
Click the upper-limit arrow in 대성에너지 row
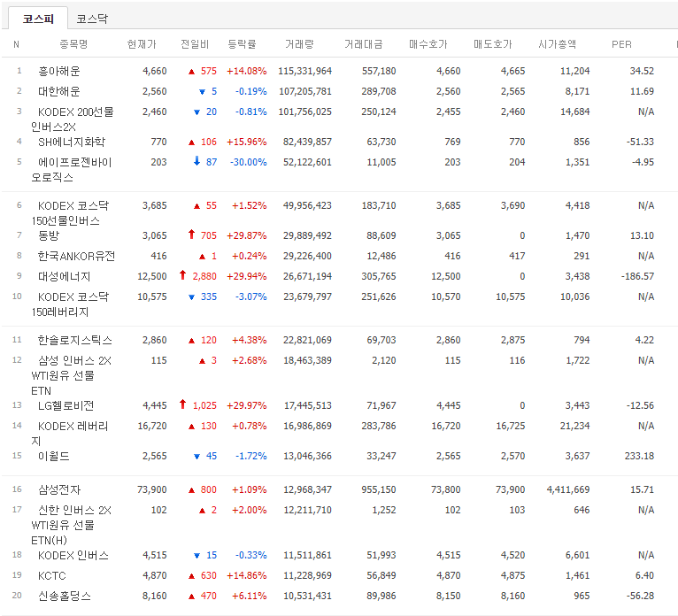coord(182,275)
